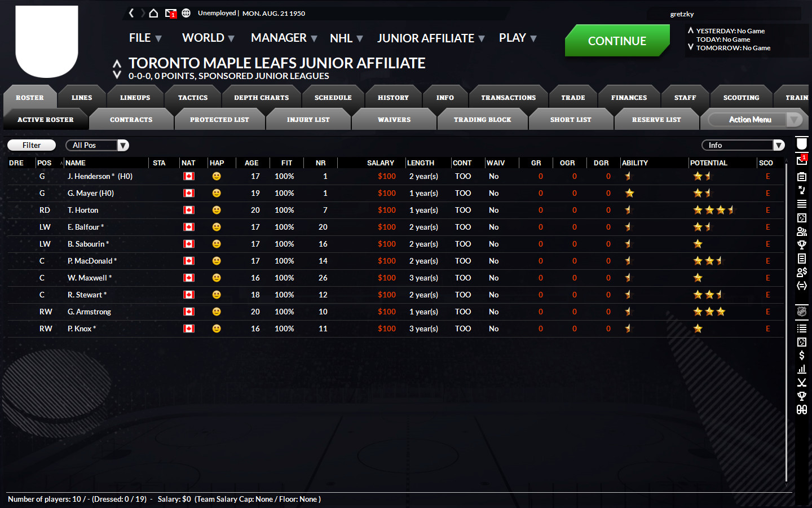Open the mail inbox envelope icon in the top bar
The height and width of the screenshot is (508, 812).
coord(170,13)
